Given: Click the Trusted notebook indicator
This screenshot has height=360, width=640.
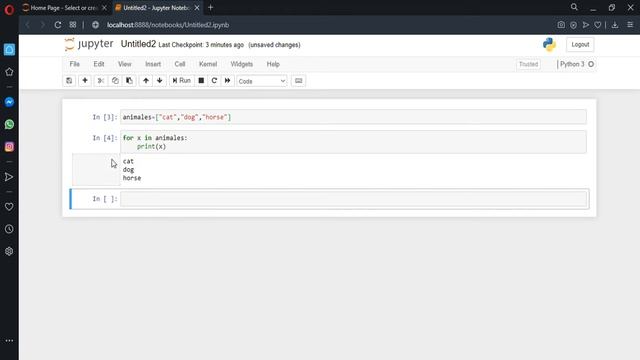Looking at the screenshot, I should click(x=528, y=64).
